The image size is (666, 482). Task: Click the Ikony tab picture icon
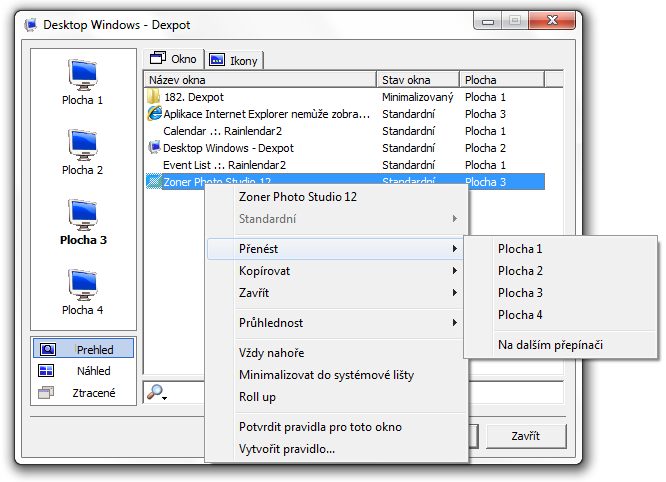click(x=217, y=59)
